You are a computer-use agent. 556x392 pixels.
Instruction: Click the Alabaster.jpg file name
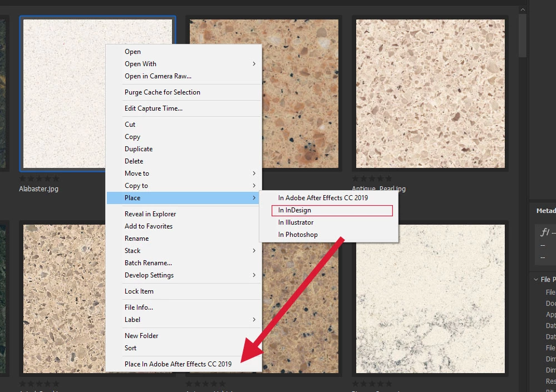click(38, 188)
